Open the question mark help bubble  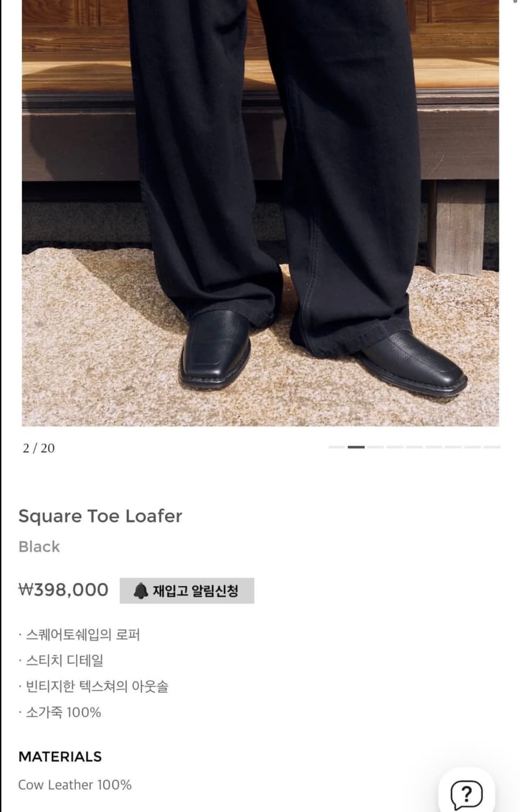tap(466, 794)
